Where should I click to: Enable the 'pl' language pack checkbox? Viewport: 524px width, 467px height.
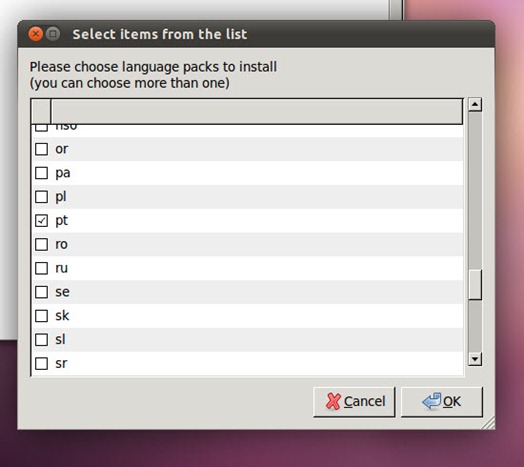point(41,197)
